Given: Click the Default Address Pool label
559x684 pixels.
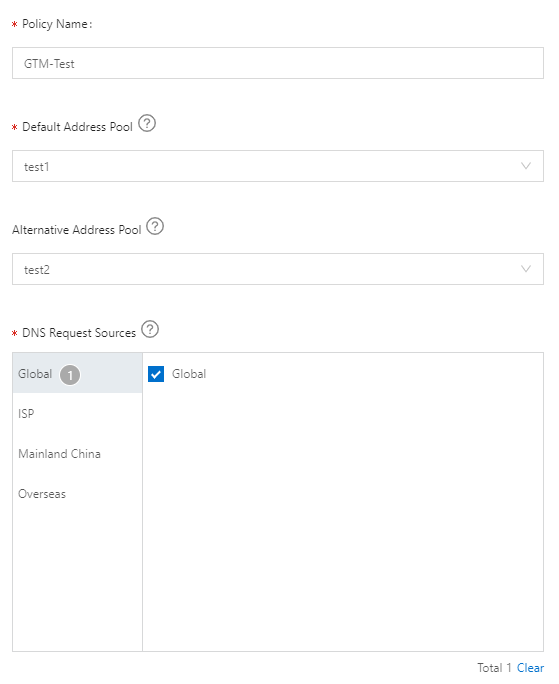Looking at the screenshot, I should pyautogui.click(x=77, y=127).
